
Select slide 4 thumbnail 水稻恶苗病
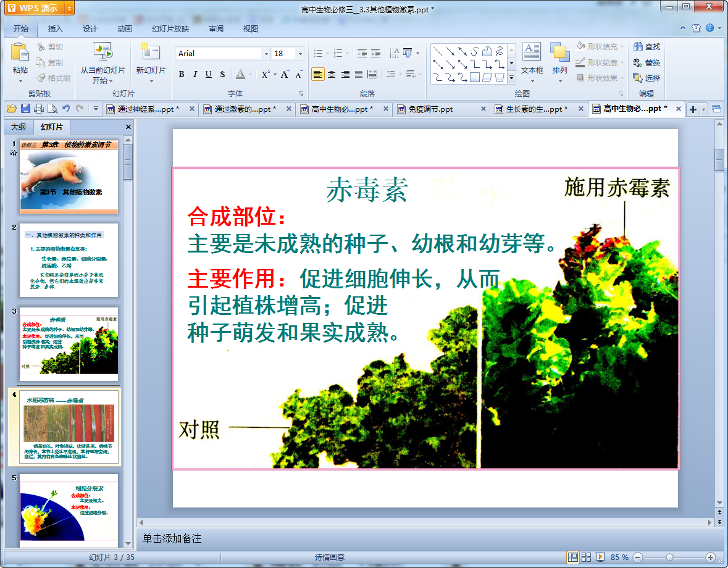(x=69, y=427)
